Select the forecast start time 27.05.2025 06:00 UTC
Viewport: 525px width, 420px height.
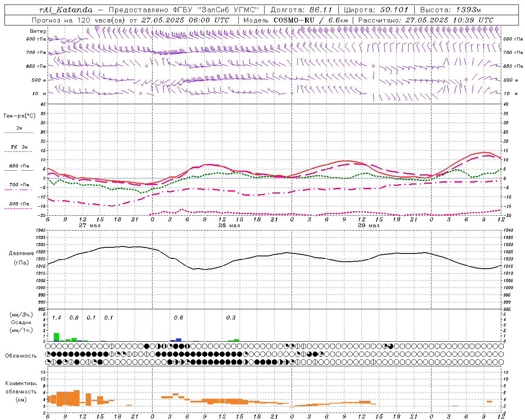pos(185,20)
